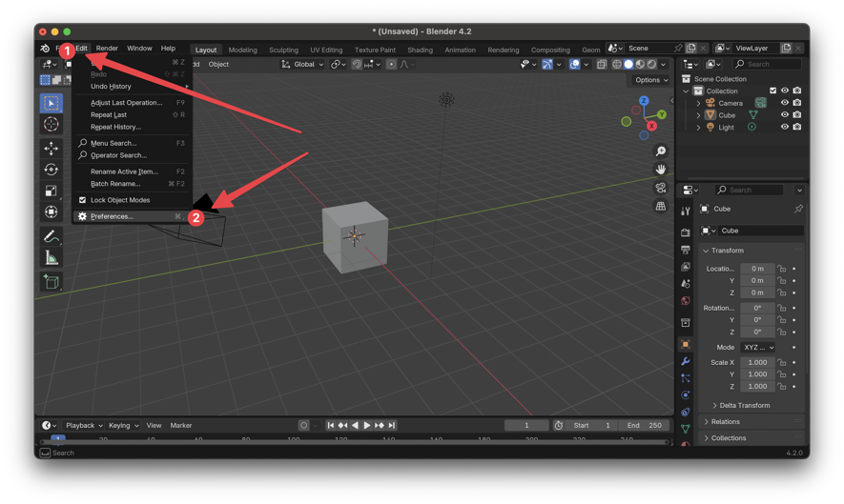Play the animation forward
The image size is (844, 504).
tap(366, 426)
